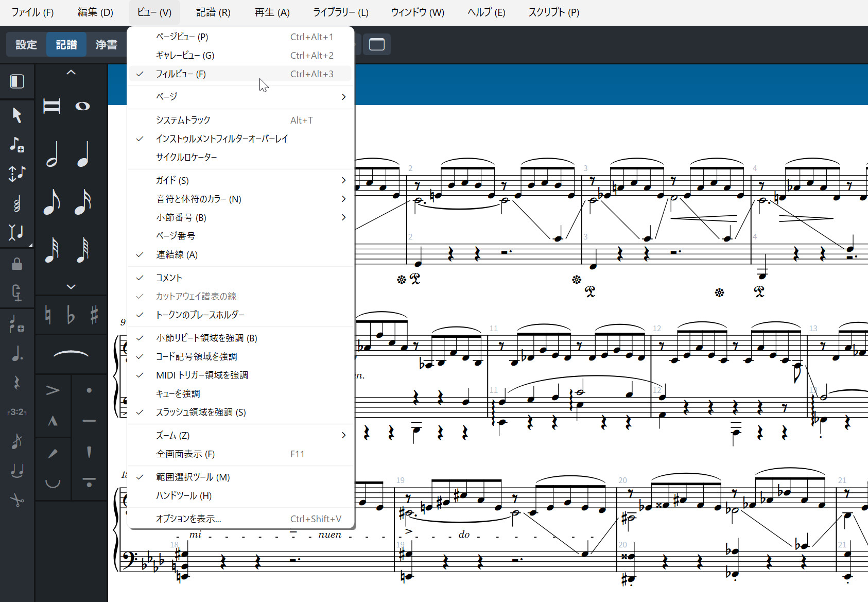Open the ライブラリー (L) menu
Viewport: 868px width, 602px height.
point(341,12)
